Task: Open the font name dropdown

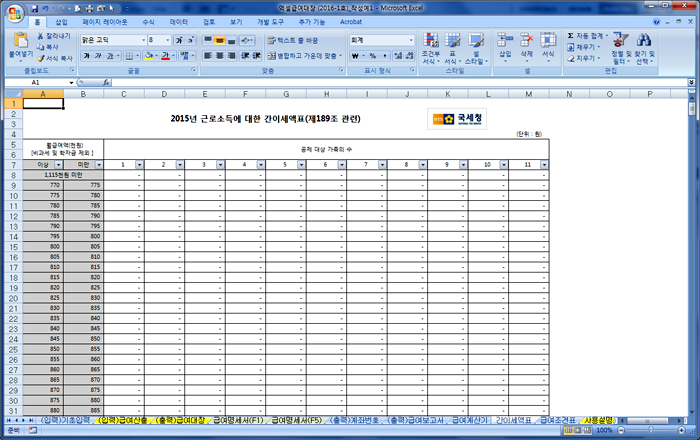Action: click(143, 40)
